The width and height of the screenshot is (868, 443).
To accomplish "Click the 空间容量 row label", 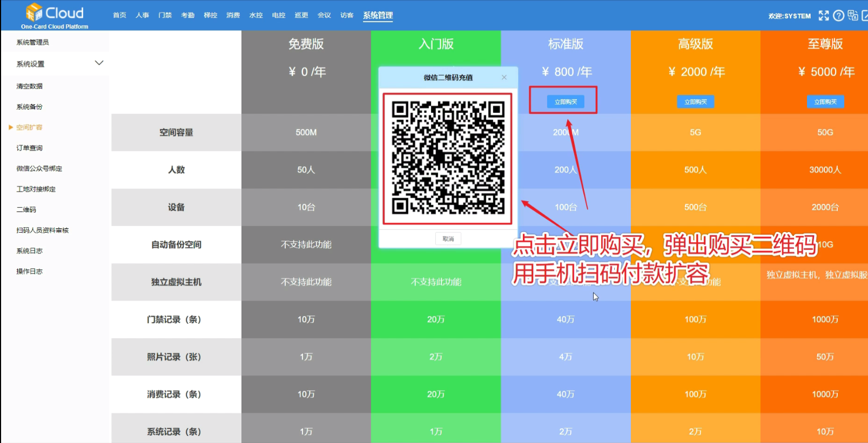I will click(x=176, y=132).
